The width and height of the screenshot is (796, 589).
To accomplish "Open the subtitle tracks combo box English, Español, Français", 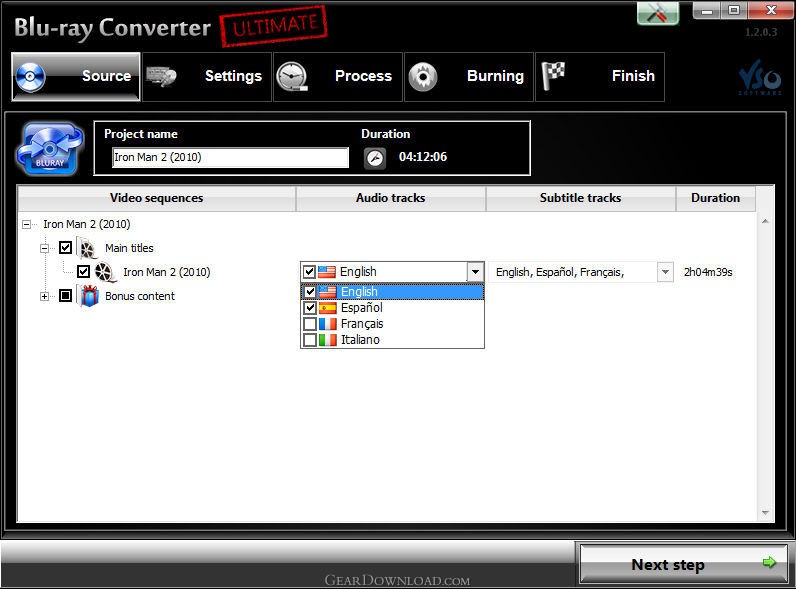I will pyautogui.click(x=581, y=272).
